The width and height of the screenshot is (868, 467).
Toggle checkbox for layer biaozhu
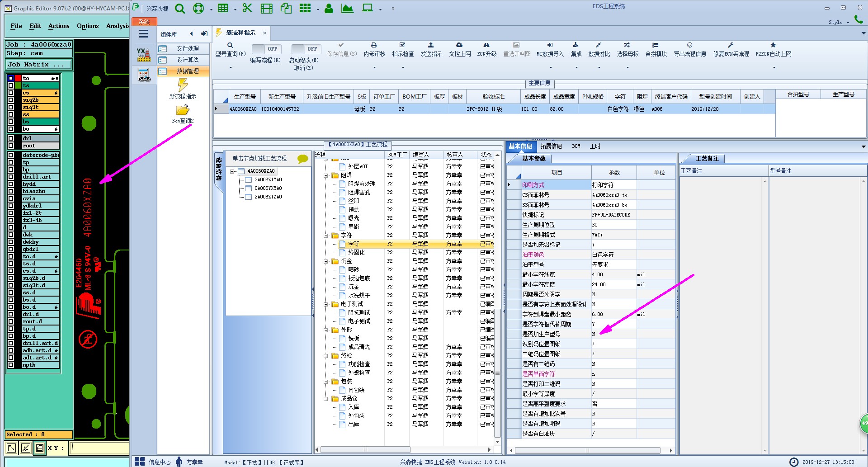(11, 191)
